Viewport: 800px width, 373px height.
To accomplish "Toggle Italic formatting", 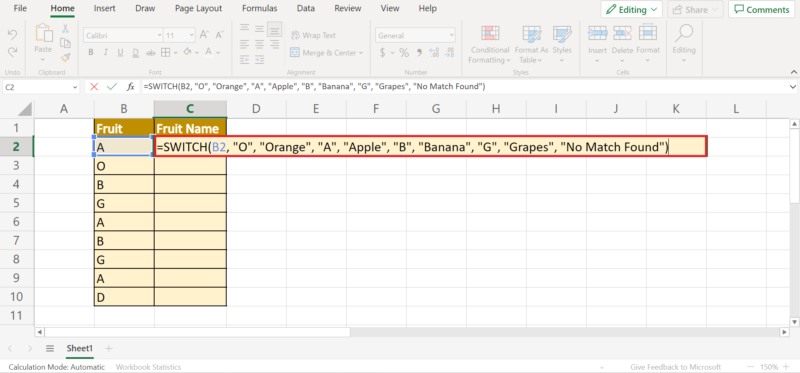I will tap(106, 53).
